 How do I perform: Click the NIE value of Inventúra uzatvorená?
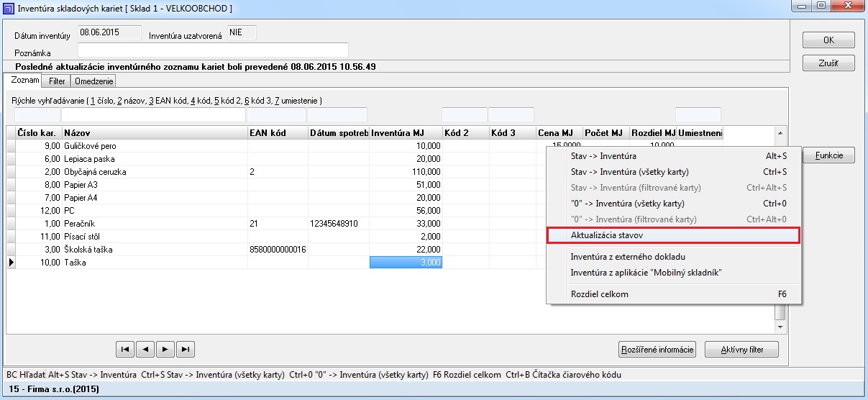pos(242,32)
